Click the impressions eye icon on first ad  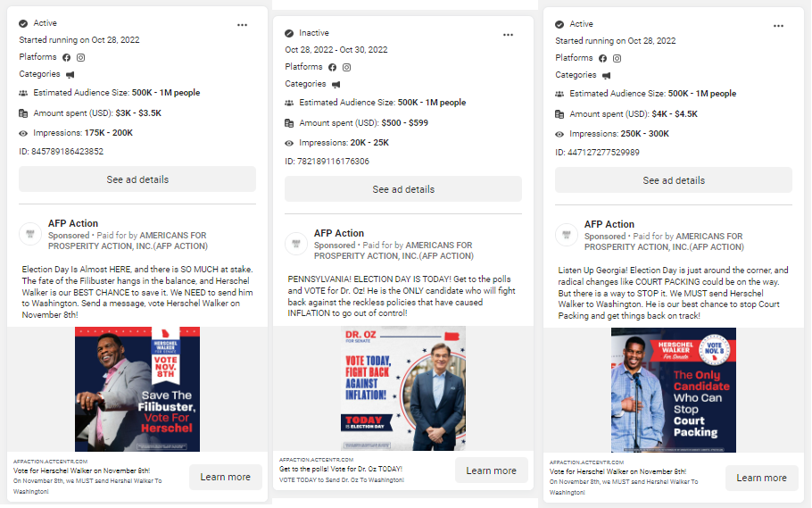coord(23,133)
